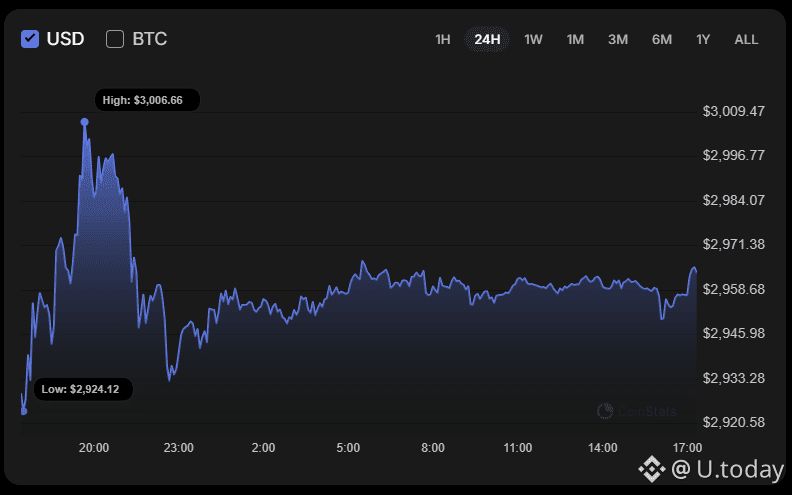
Task: Click the 8:00 time label
Action: click(433, 448)
